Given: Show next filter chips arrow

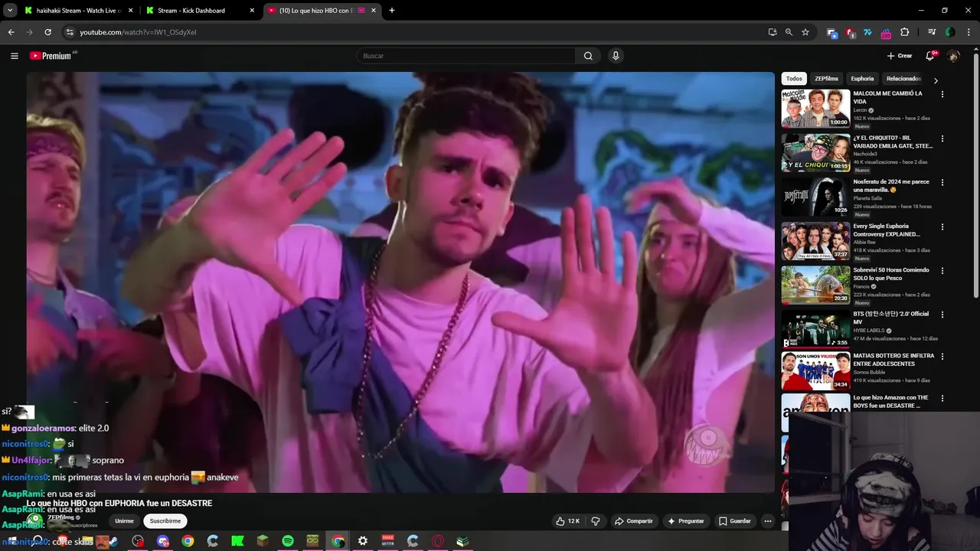Looking at the screenshot, I should point(936,80).
